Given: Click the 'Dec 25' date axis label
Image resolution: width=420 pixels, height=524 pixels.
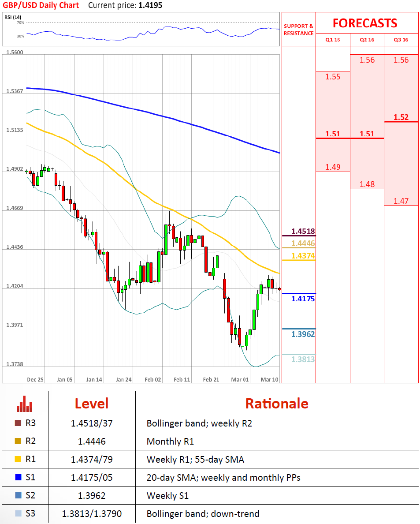Looking at the screenshot, I should [x=35, y=380].
